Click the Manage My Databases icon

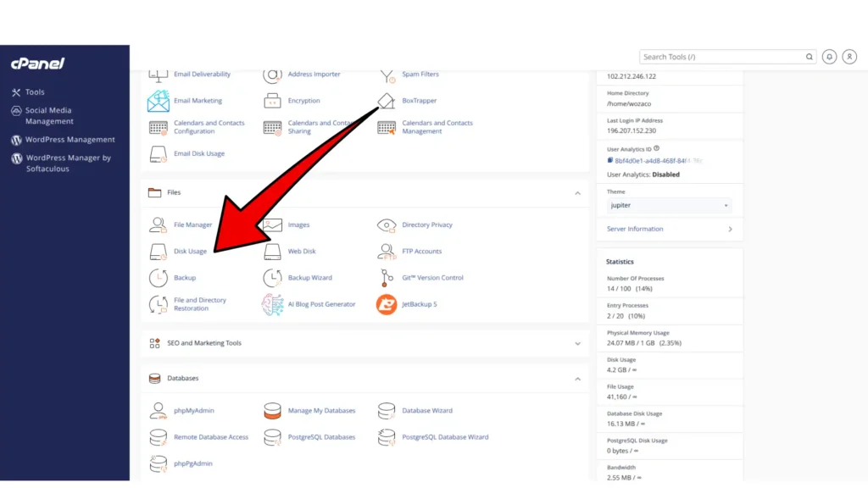pyautogui.click(x=272, y=411)
